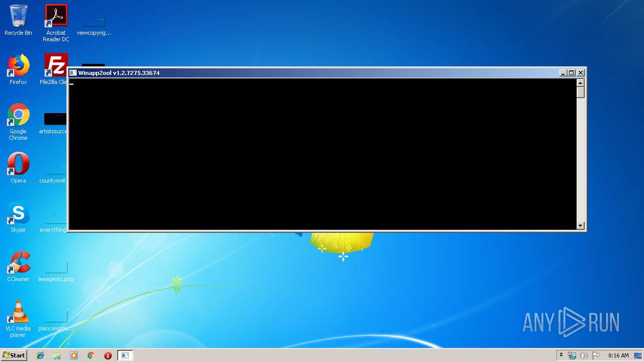
Task: Click the console vertical scrollbar thumb
Action: pos(581,93)
